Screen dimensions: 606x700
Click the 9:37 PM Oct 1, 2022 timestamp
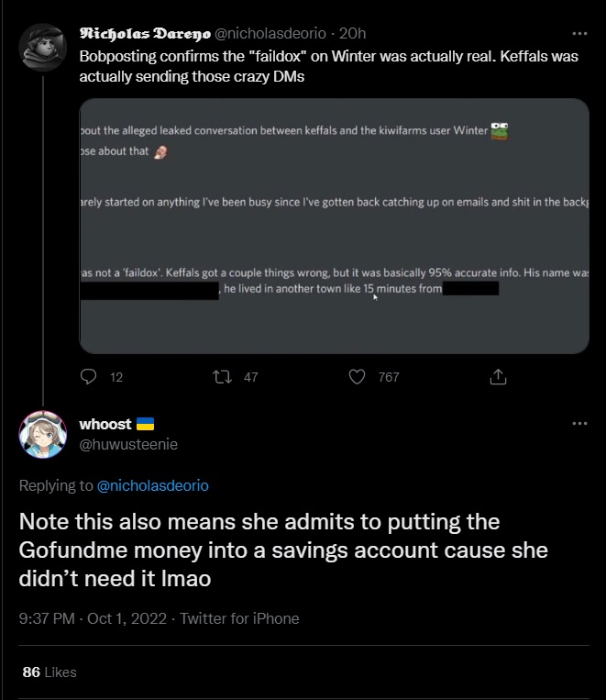pyautogui.click(x=92, y=618)
